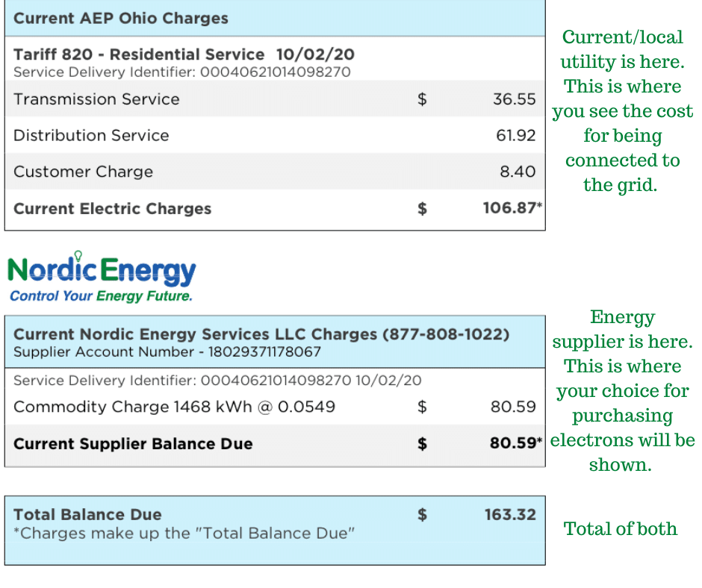
Task: Click the lightbulb above Nordic's letter i
Action: point(78,256)
